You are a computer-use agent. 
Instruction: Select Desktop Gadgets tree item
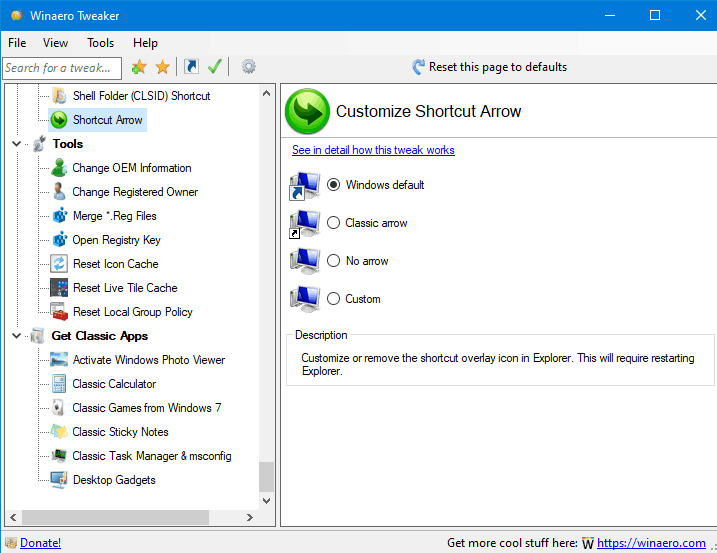pyautogui.click(x=114, y=480)
